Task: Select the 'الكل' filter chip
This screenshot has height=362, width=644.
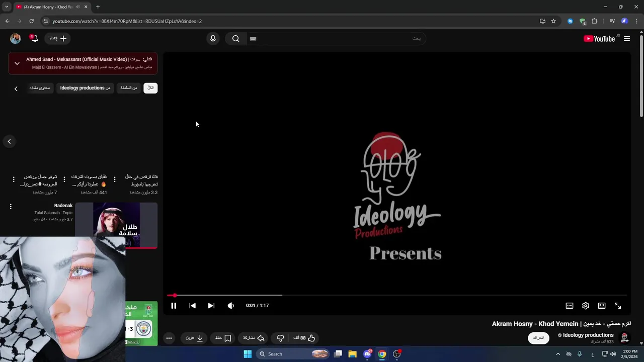Action: coord(150,88)
